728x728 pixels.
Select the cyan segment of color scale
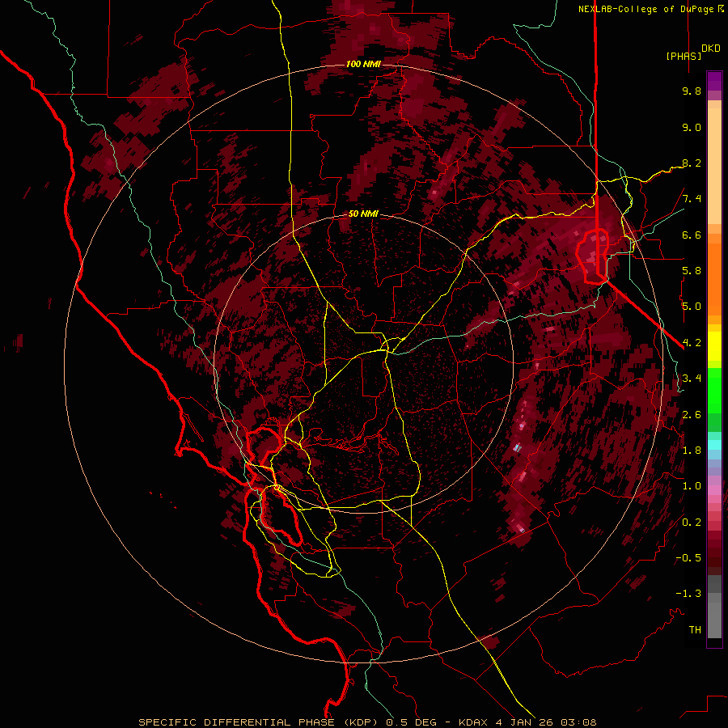(714, 445)
